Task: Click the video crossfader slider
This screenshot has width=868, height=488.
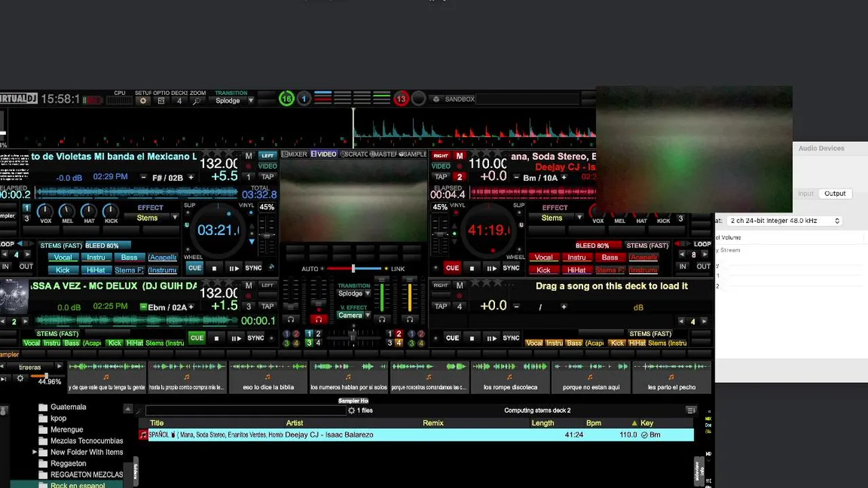Action: [x=353, y=269]
